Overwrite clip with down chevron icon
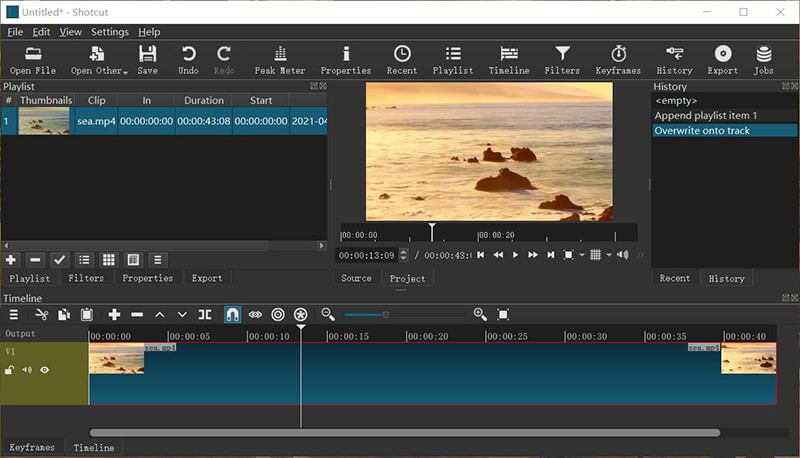The width and height of the screenshot is (800, 458). pyautogui.click(x=182, y=315)
